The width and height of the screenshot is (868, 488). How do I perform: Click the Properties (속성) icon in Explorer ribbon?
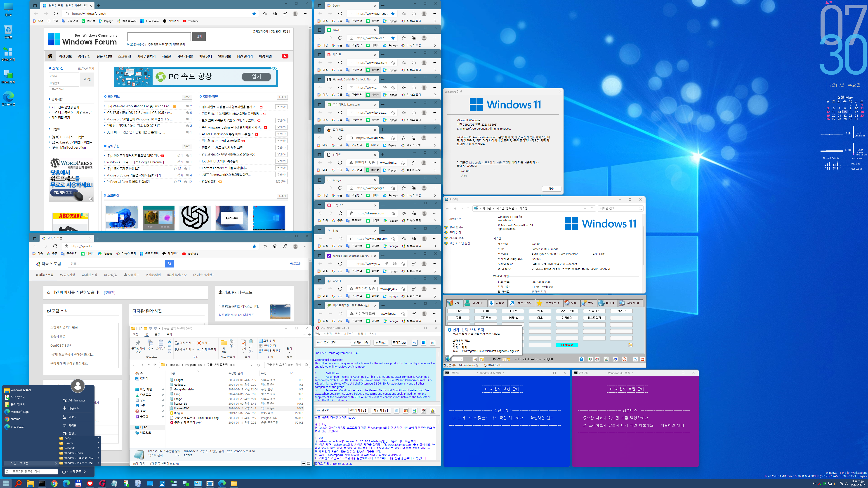(x=243, y=343)
